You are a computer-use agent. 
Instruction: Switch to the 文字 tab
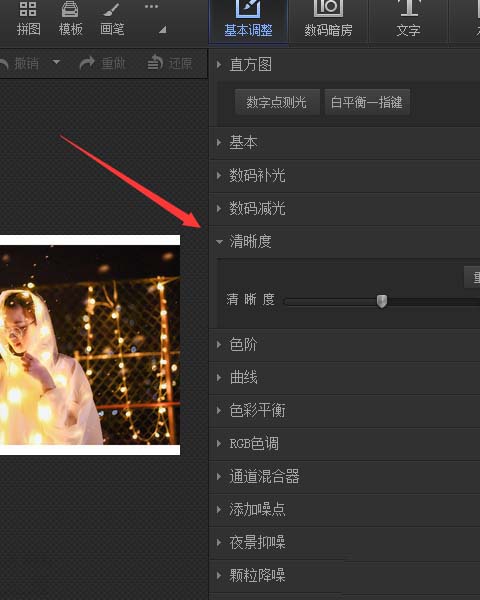click(x=408, y=21)
